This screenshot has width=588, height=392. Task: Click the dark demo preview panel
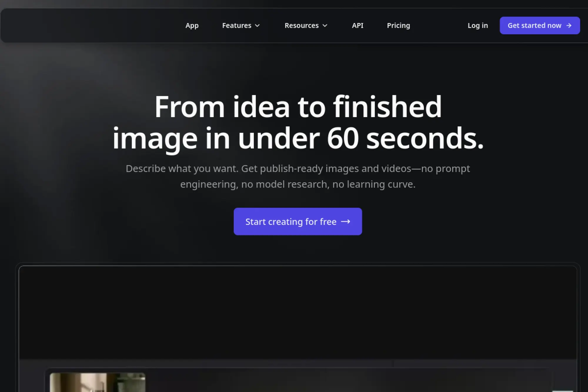(x=298, y=312)
